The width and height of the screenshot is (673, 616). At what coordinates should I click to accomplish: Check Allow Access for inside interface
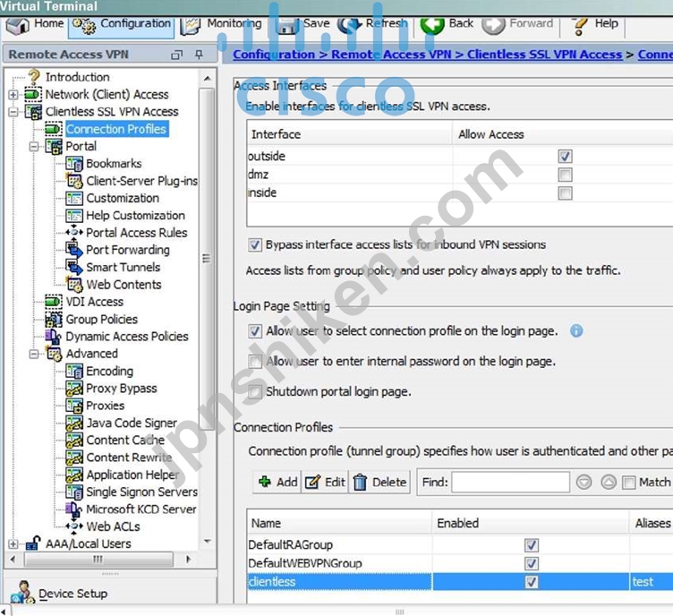pyautogui.click(x=565, y=193)
